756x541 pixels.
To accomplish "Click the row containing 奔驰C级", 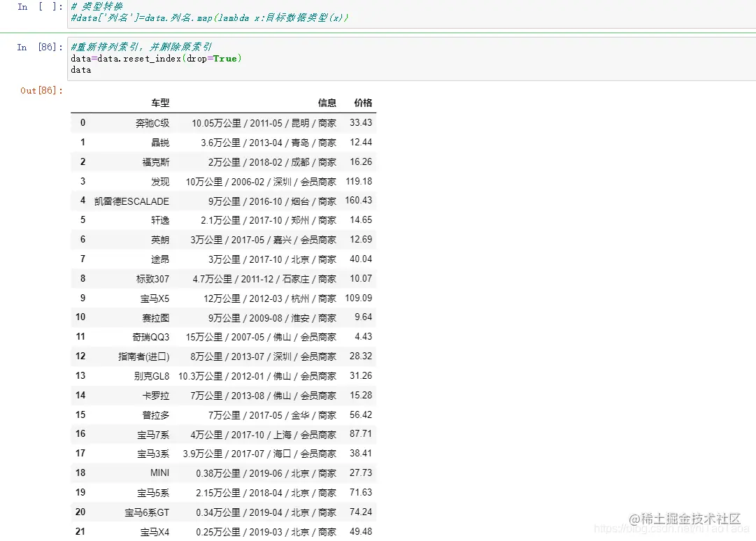I will click(x=155, y=122).
